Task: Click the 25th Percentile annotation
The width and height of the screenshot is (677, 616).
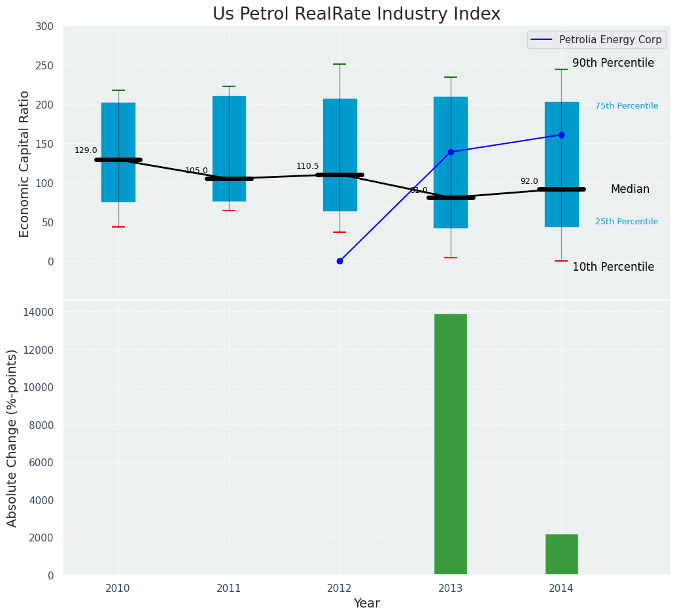Action: click(x=627, y=222)
